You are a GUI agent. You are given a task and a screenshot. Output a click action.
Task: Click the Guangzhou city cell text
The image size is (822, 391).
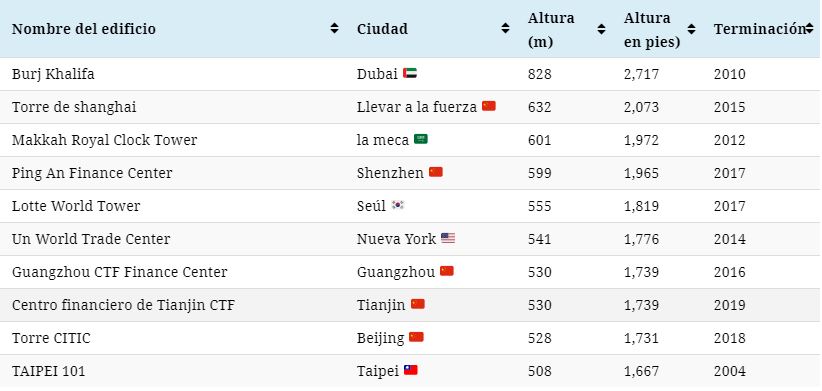[396, 273]
